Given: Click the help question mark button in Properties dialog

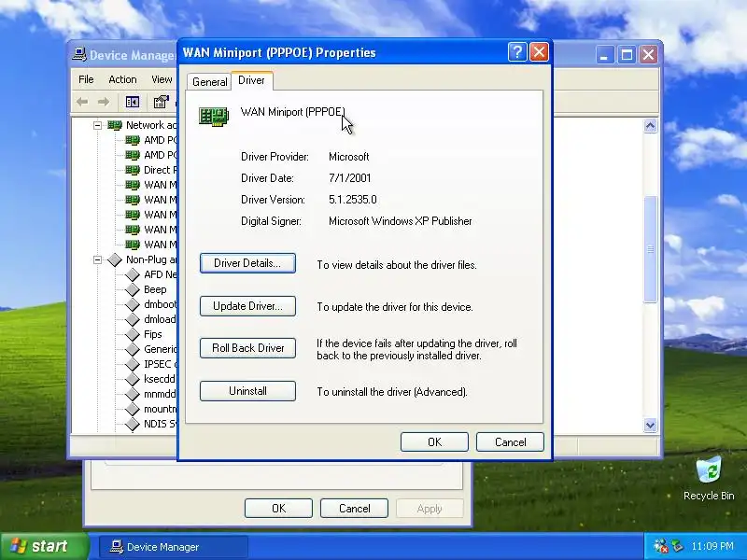Looking at the screenshot, I should [517, 52].
